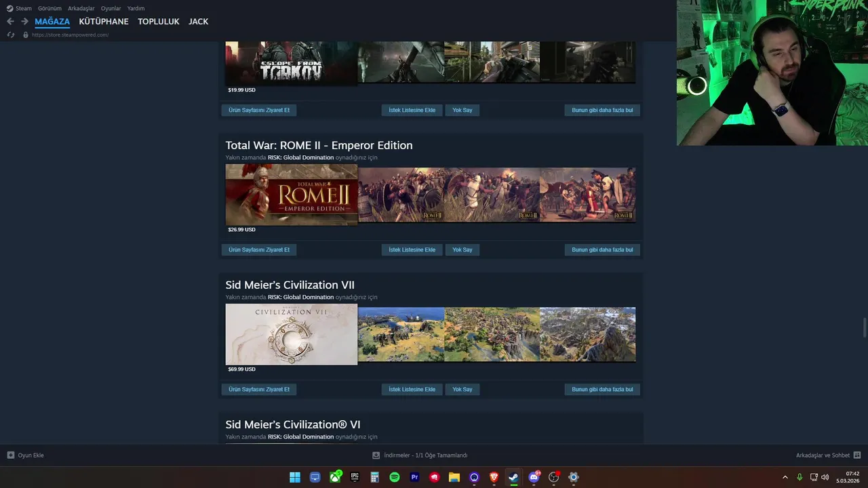The width and height of the screenshot is (868, 488).
Task: Click Escape from Tarkov capsule image
Action: 292,62
